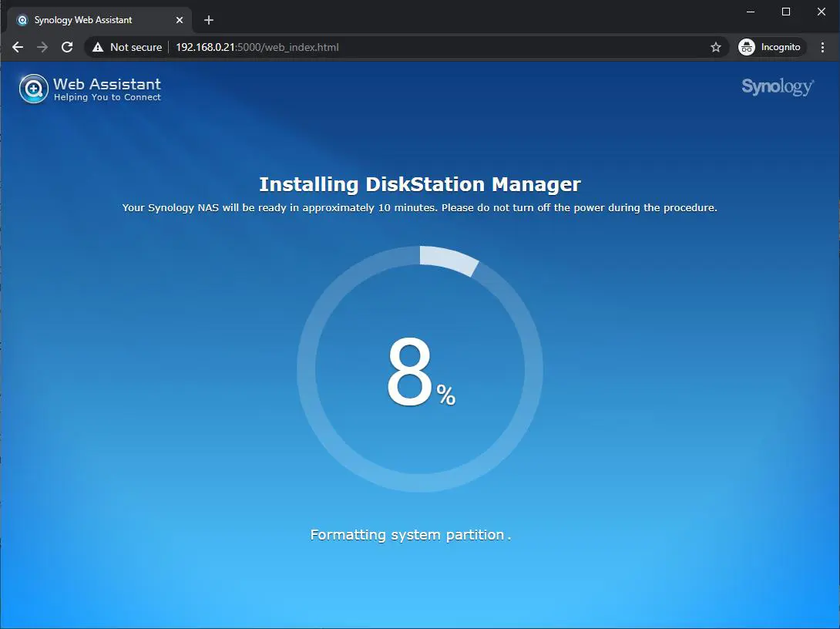Click the Web Assistant title text
The image size is (840, 629).
(x=107, y=84)
